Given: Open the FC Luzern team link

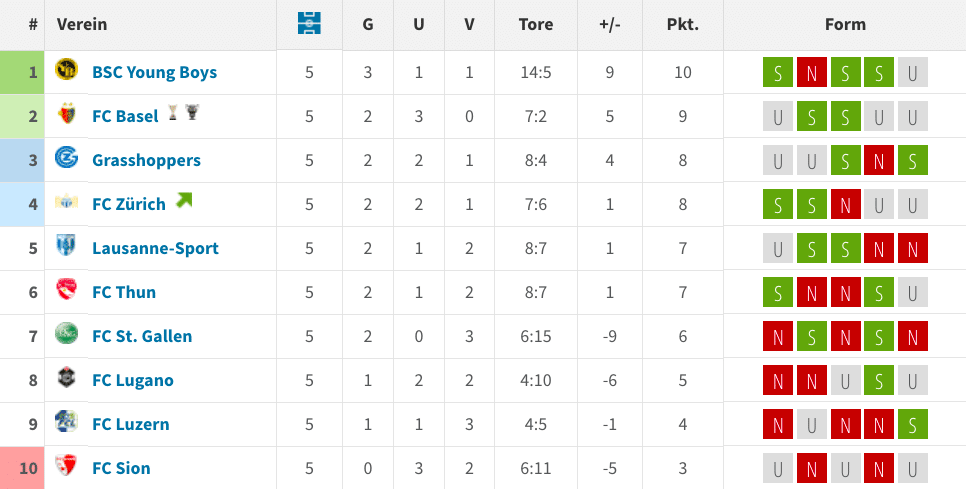Looking at the screenshot, I should point(131,424).
